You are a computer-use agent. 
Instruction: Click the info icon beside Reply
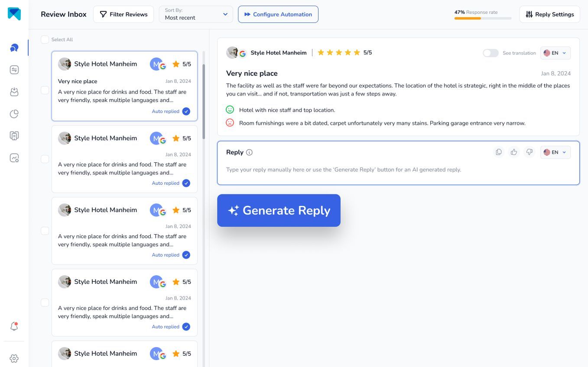[x=249, y=152]
